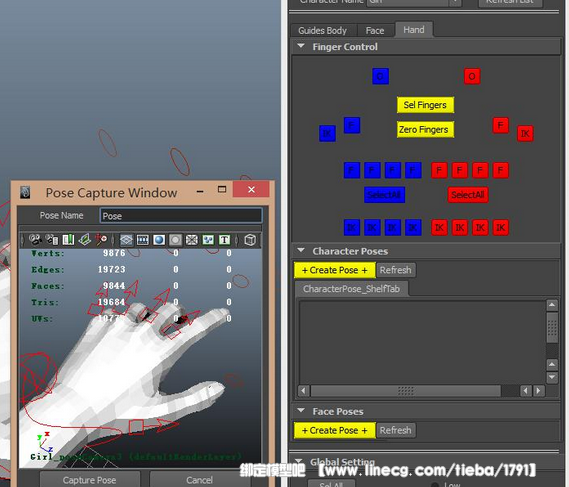
Task: Select the CharacterPose_ShelfTab tab
Action: [x=352, y=289]
